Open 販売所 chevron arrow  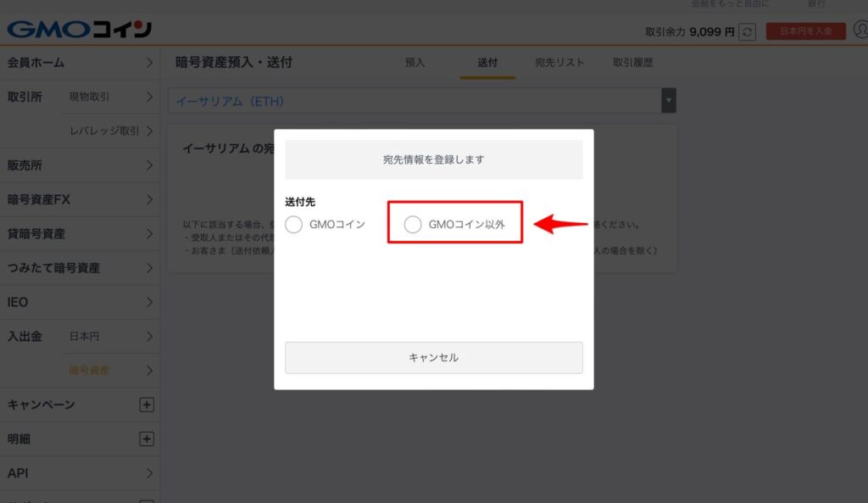tap(149, 165)
